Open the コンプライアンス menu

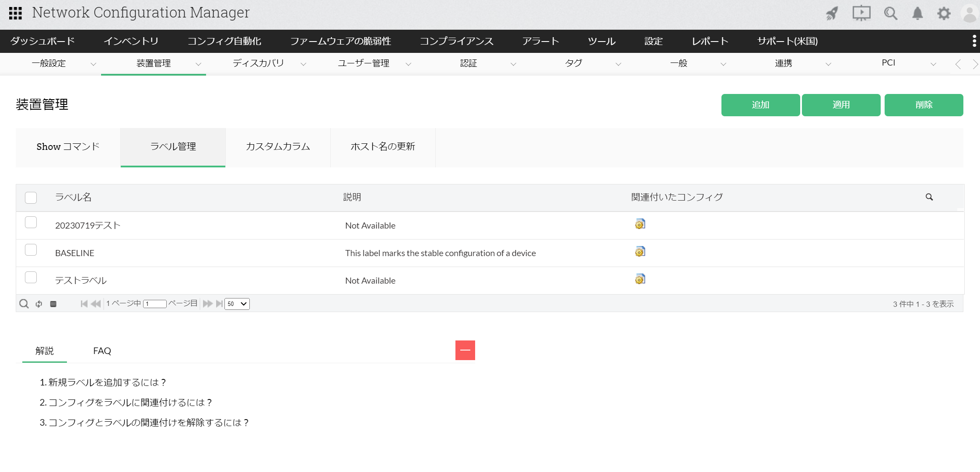456,41
